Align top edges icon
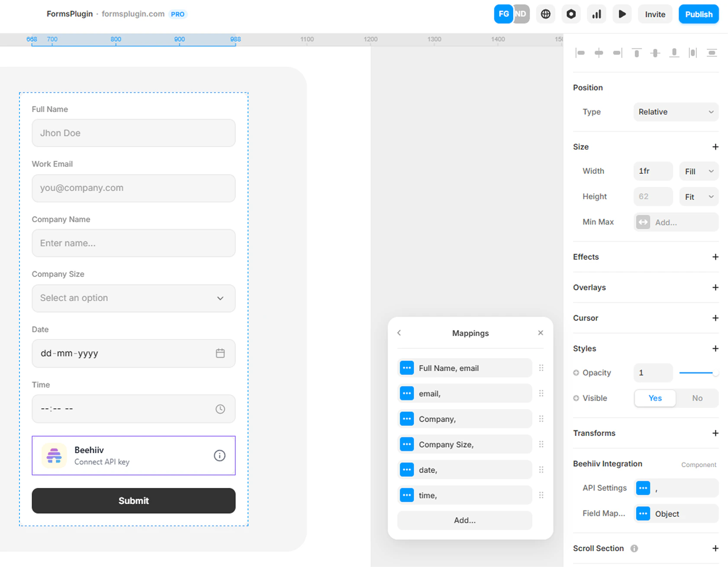Screen dimensions: 728x567 pyautogui.click(x=636, y=53)
